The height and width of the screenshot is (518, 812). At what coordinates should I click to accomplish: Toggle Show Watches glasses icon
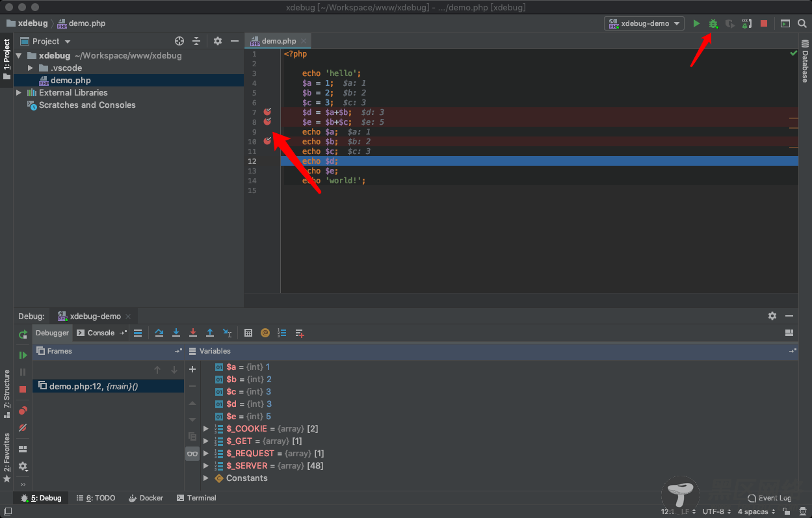click(x=192, y=454)
